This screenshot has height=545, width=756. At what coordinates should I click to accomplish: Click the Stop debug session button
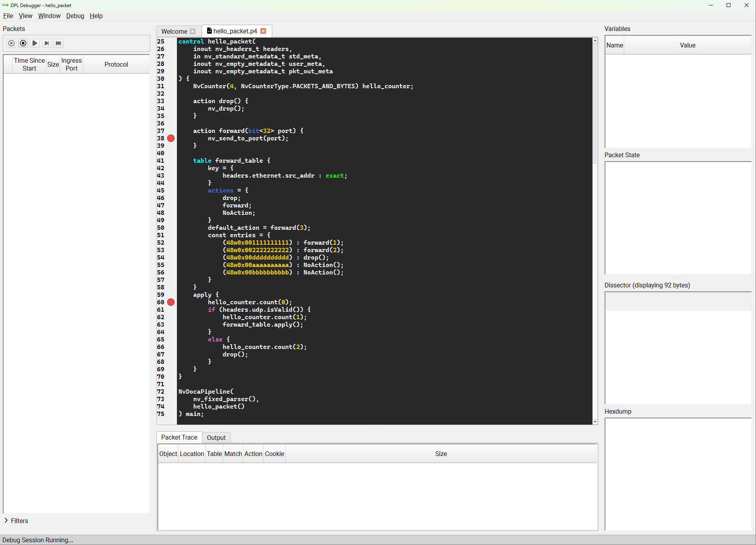pyautogui.click(x=23, y=43)
